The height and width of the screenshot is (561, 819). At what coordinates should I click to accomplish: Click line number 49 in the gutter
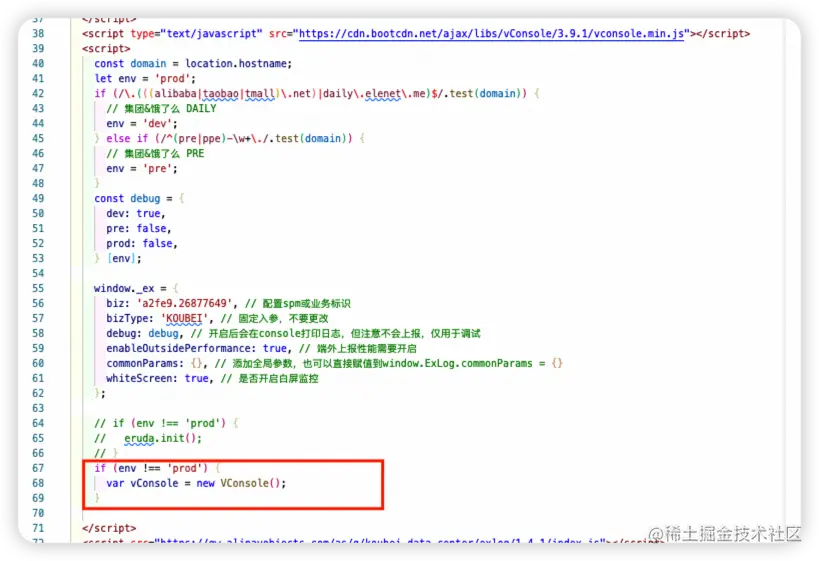(x=38, y=198)
